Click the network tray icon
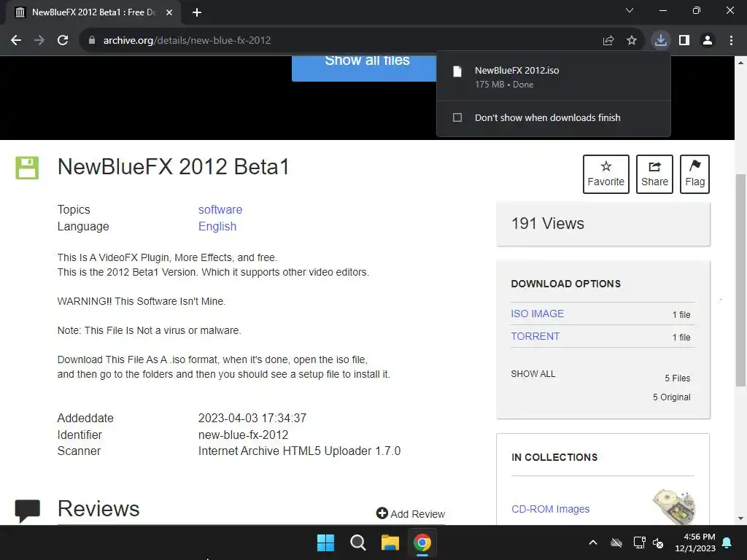This screenshot has width=747, height=560. click(639, 542)
